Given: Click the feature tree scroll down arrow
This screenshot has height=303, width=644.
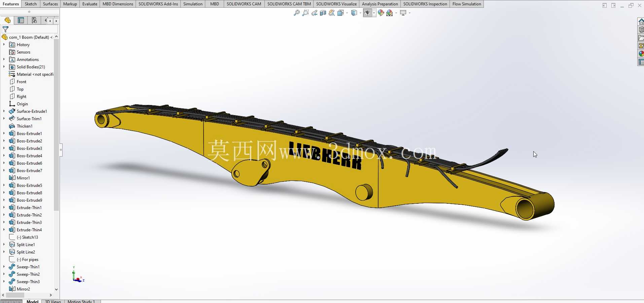Looking at the screenshot, I should click(56, 289).
